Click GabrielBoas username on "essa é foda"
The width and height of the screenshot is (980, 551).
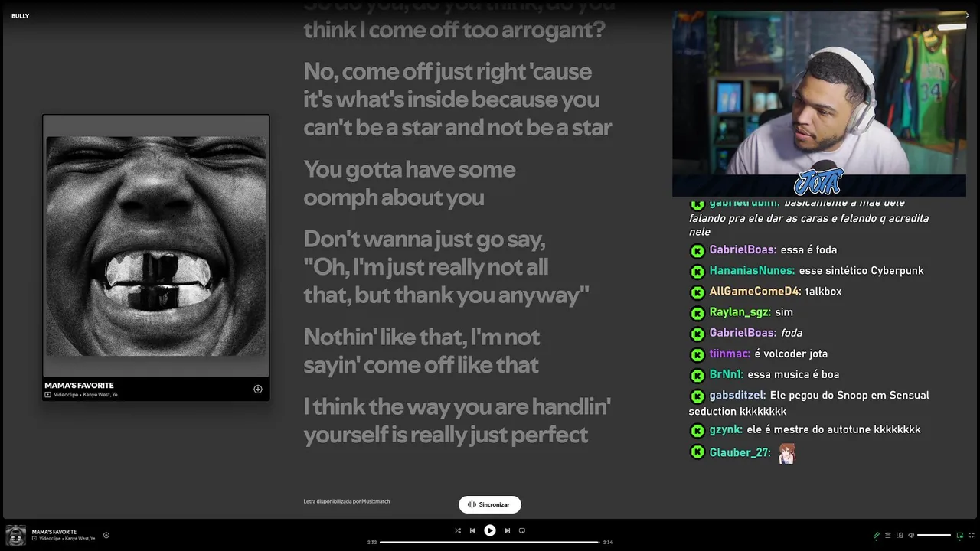coord(743,249)
